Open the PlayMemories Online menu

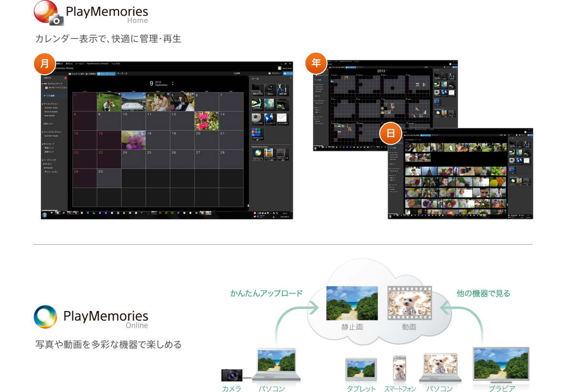[97, 63]
